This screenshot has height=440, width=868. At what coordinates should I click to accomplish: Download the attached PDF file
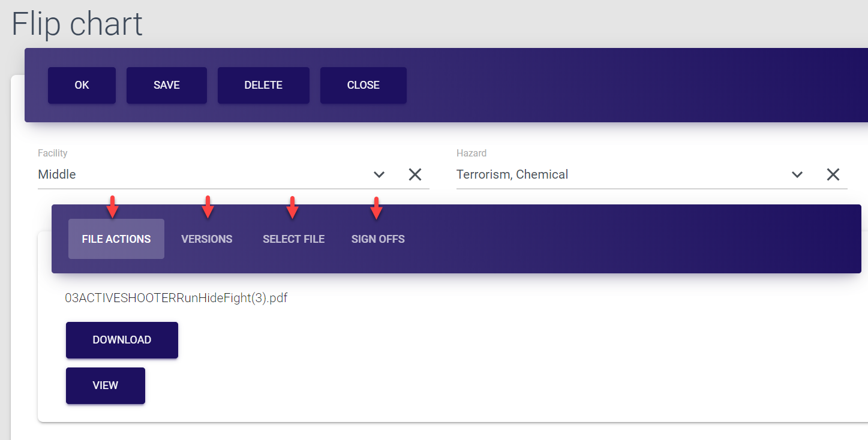[x=122, y=340]
